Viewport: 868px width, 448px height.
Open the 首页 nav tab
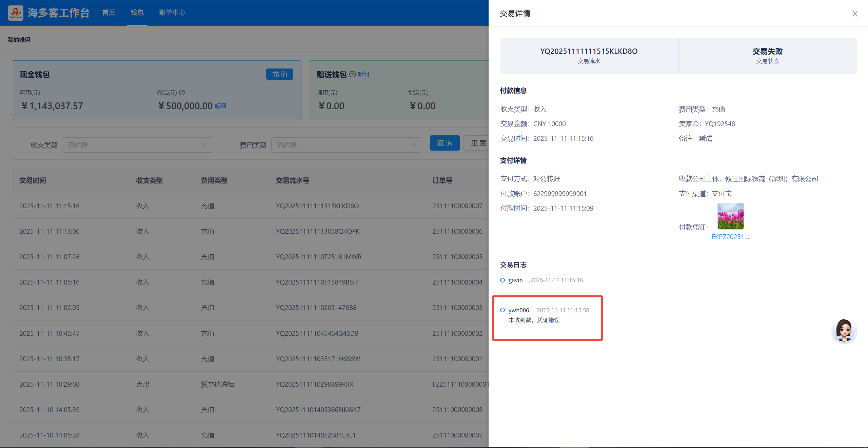pyautogui.click(x=108, y=13)
